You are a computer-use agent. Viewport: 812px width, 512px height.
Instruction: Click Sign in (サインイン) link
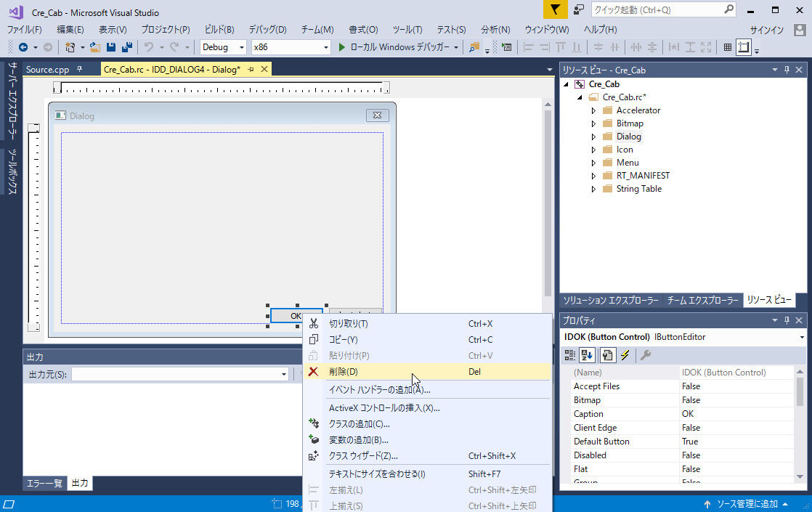(767, 30)
